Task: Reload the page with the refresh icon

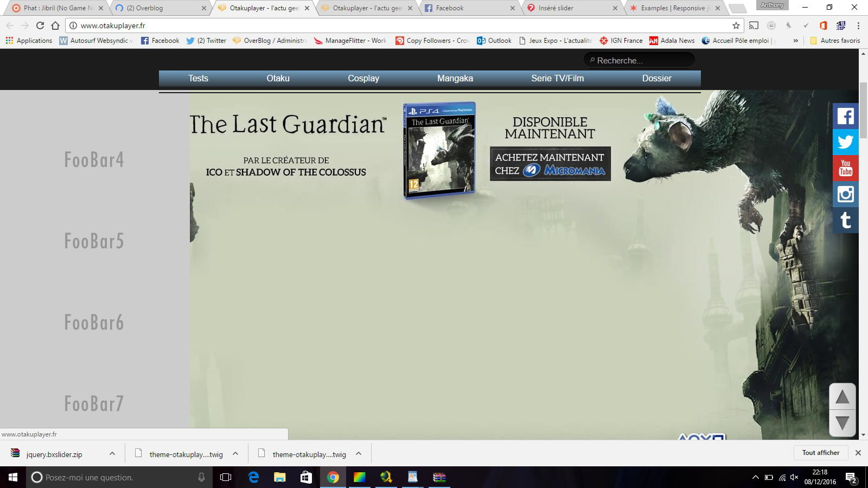Action: 40,25
